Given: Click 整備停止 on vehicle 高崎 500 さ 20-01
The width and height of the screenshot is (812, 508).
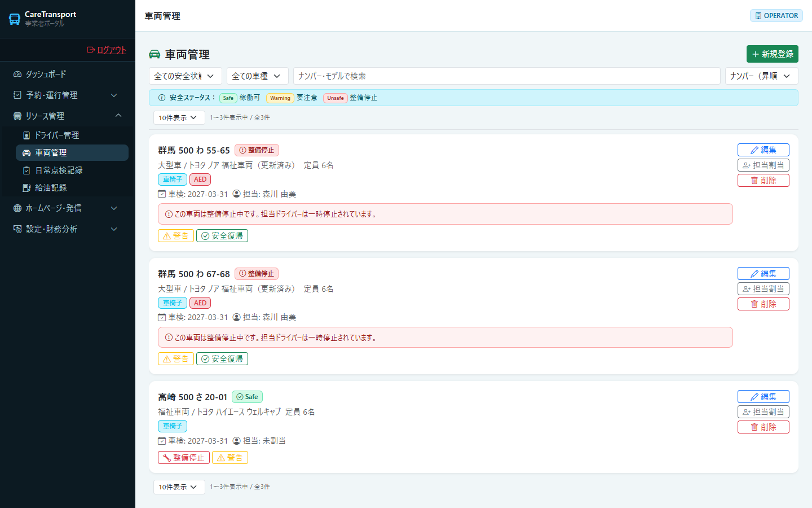Looking at the screenshot, I should pos(184,458).
